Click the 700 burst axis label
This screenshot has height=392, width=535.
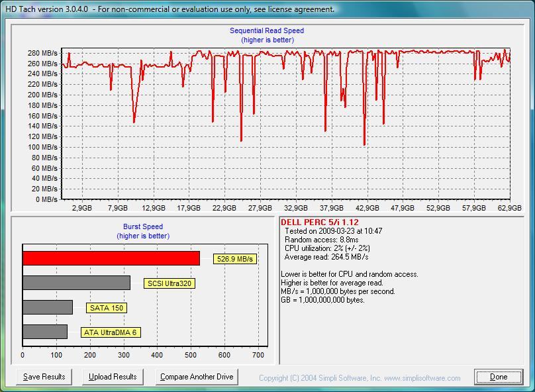point(258,355)
